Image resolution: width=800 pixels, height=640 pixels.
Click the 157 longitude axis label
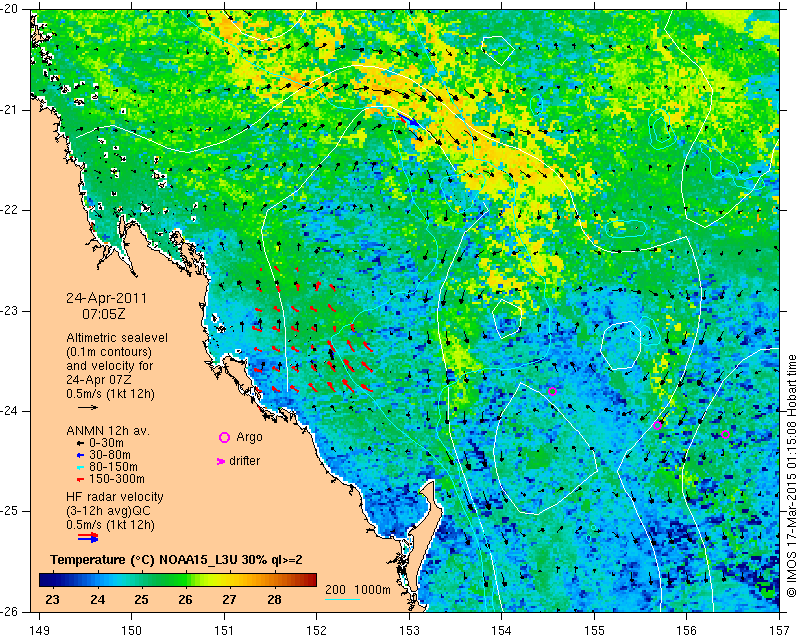pos(779,630)
